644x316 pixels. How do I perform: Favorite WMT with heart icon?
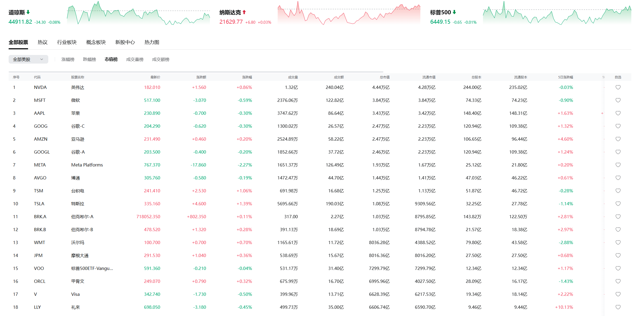[x=618, y=242]
